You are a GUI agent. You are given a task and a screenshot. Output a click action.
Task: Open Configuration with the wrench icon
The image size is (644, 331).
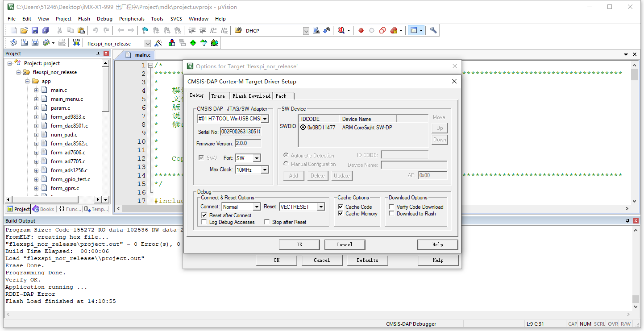pos(433,30)
